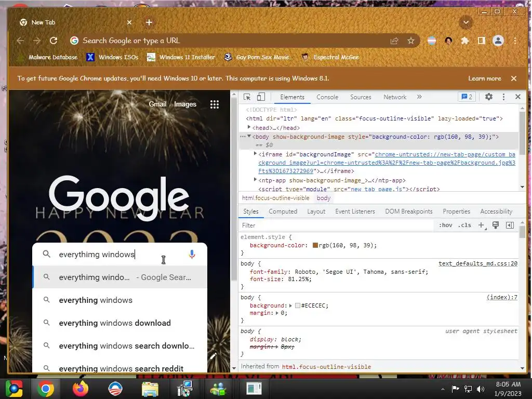The height and width of the screenshot is (399, 532).
Task: Open the tab search dropdown chevron
Action: (466, 22)
